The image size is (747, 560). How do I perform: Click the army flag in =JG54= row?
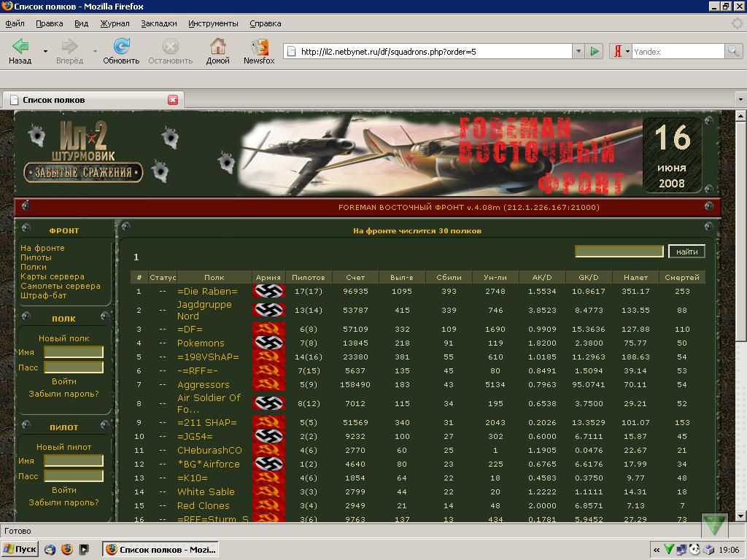(x=268, y=436)
